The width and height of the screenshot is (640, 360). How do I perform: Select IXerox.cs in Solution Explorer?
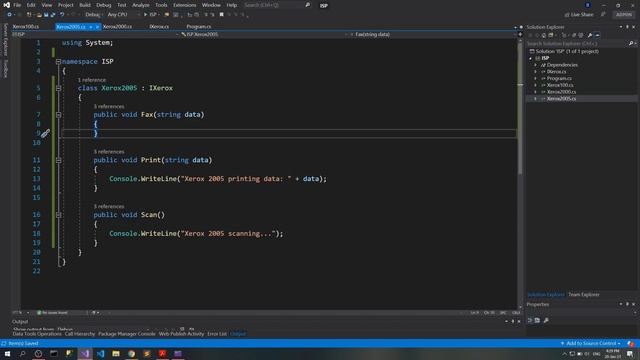click(556, 72)
